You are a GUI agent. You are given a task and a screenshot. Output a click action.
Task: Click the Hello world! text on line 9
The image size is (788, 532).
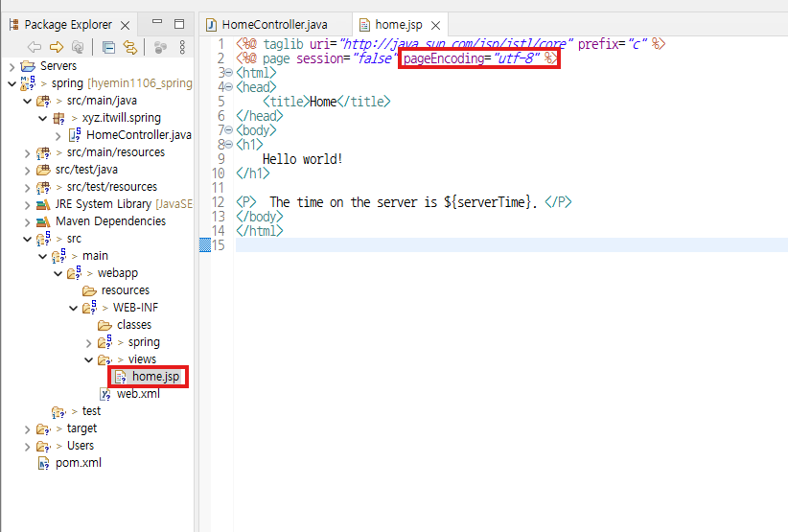(x=303, y=159)
